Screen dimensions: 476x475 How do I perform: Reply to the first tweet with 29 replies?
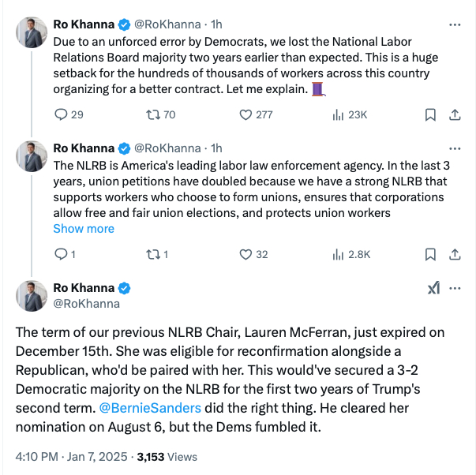click(61, 114)
